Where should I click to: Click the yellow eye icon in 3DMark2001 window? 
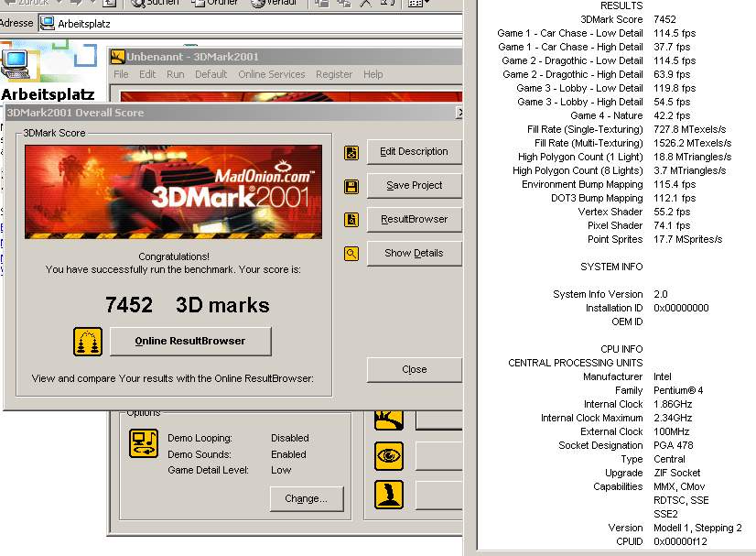click(389, 455)
